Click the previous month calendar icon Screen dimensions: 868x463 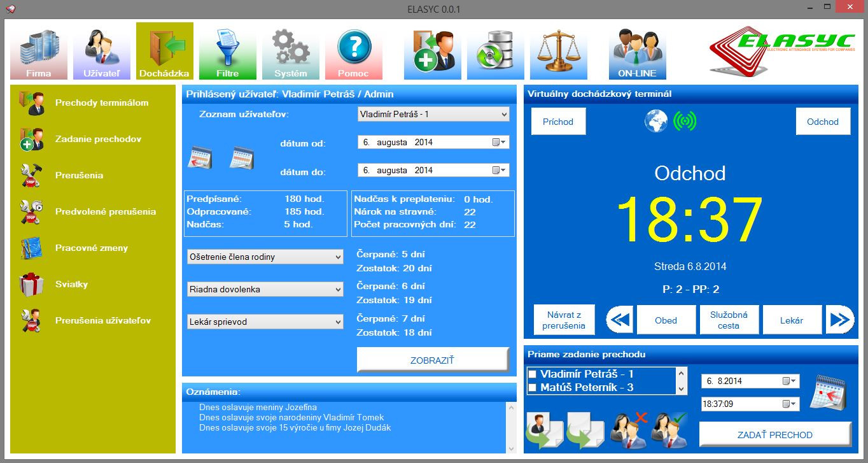(200, 157)
